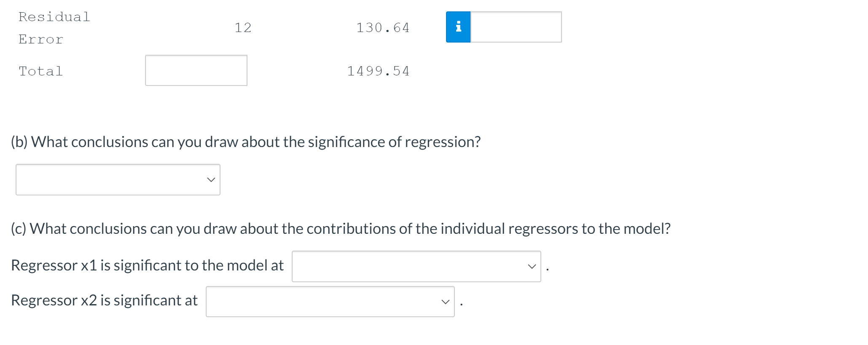Click the chevron arrow on the x2 dropdown
The height and width of the screenshot is (345, 868).
point(446,302)
